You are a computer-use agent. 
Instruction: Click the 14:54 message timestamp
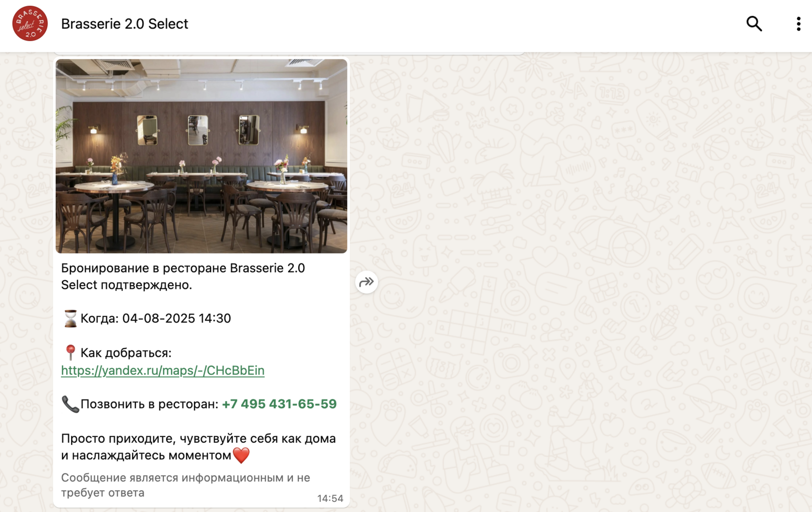[330, 498]
